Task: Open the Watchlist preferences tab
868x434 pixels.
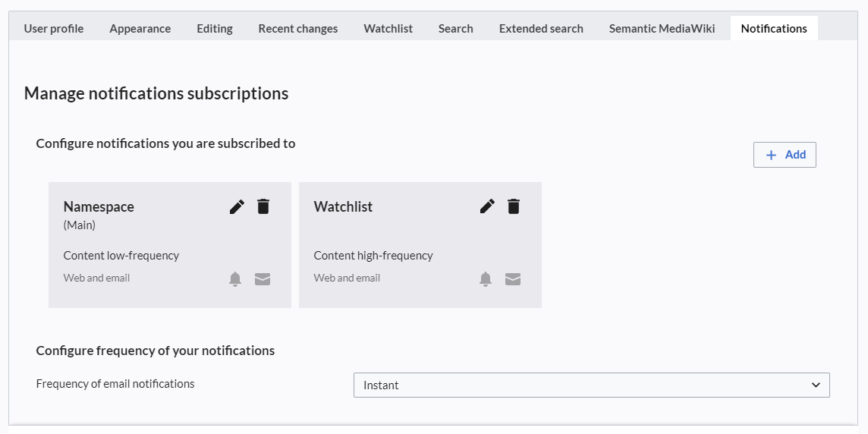Action: [x=388, y=28]
